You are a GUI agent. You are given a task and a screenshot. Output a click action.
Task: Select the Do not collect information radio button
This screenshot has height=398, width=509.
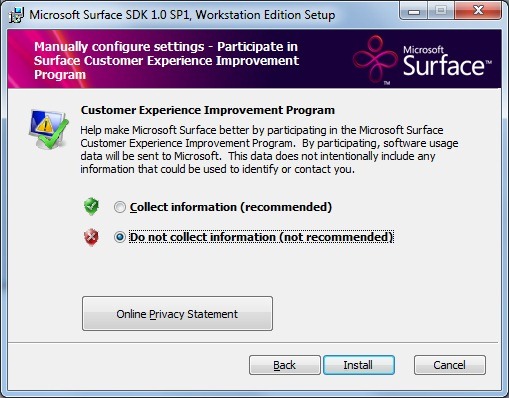click(x=120, y=237)
